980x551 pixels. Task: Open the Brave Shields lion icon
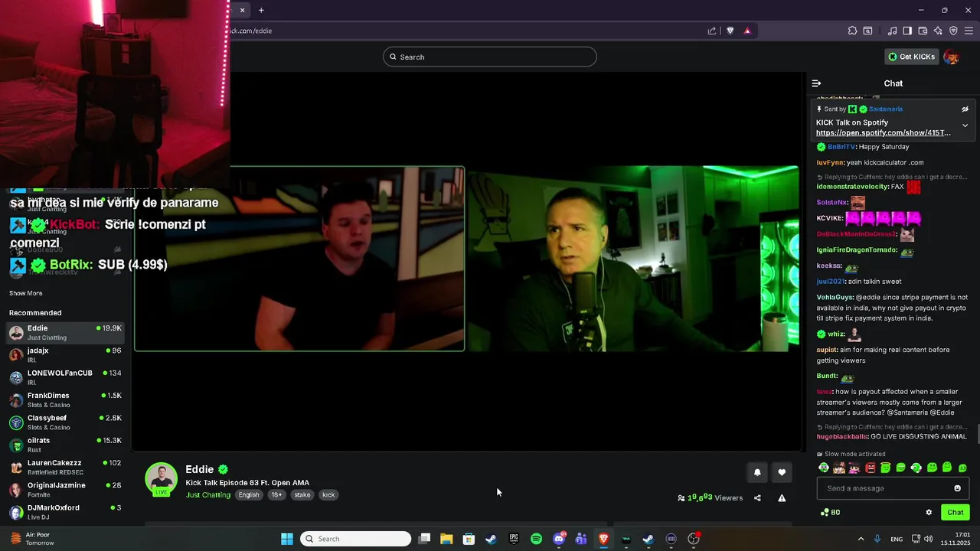(730, 31)
